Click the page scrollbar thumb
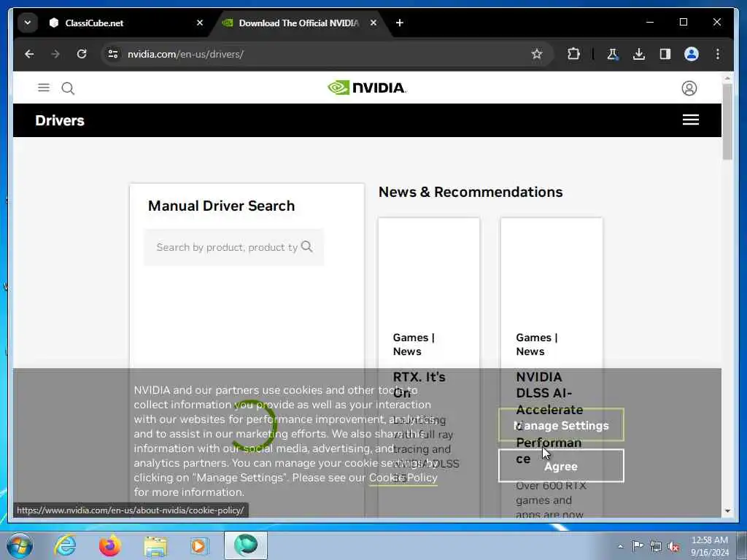Image resolution: width=747 pixels, height=560 pixels. [727, 122]
